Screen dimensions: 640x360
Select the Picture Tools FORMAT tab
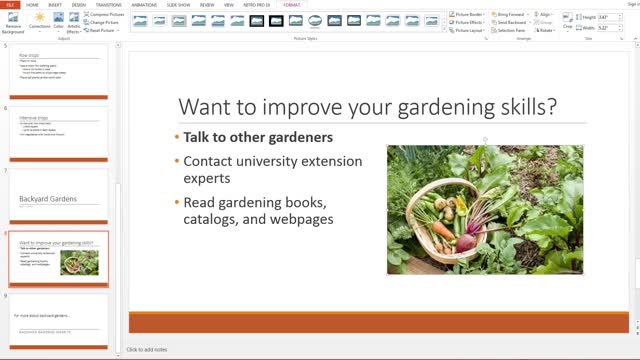tap(291, 5)
